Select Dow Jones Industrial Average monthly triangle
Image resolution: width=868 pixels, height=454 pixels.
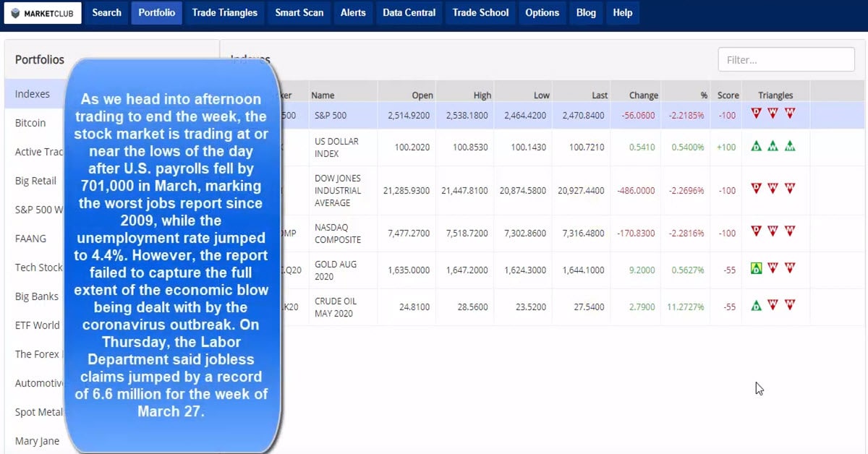point(790,189)
